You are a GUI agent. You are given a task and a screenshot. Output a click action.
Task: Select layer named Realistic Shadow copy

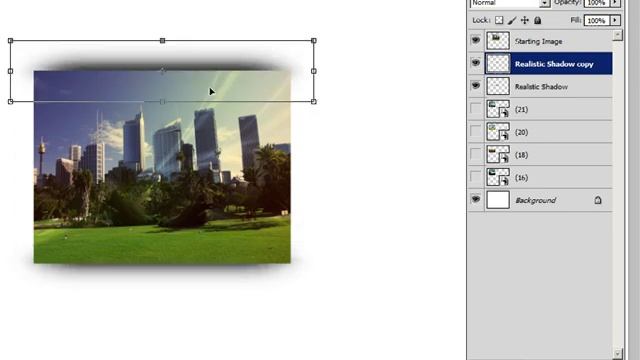pos(554,64)
